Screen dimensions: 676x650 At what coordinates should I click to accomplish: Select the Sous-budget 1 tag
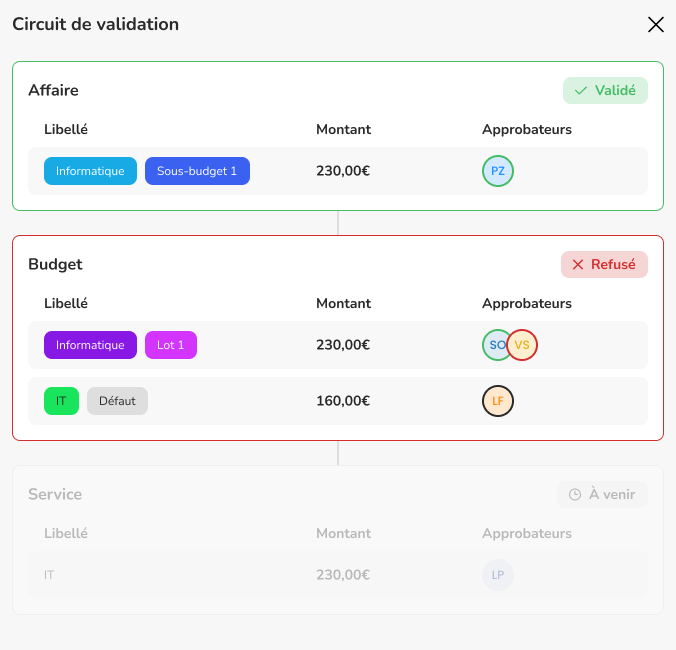197,171
